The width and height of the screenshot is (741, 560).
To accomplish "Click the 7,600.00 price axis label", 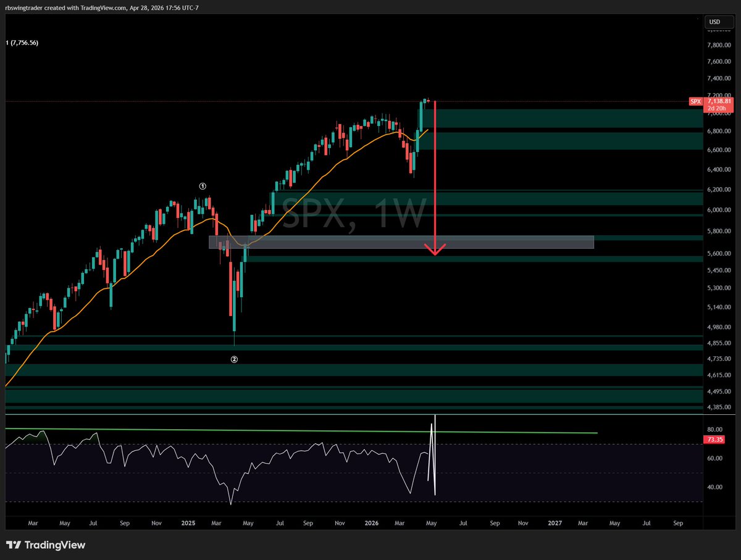I will (720, 62).
